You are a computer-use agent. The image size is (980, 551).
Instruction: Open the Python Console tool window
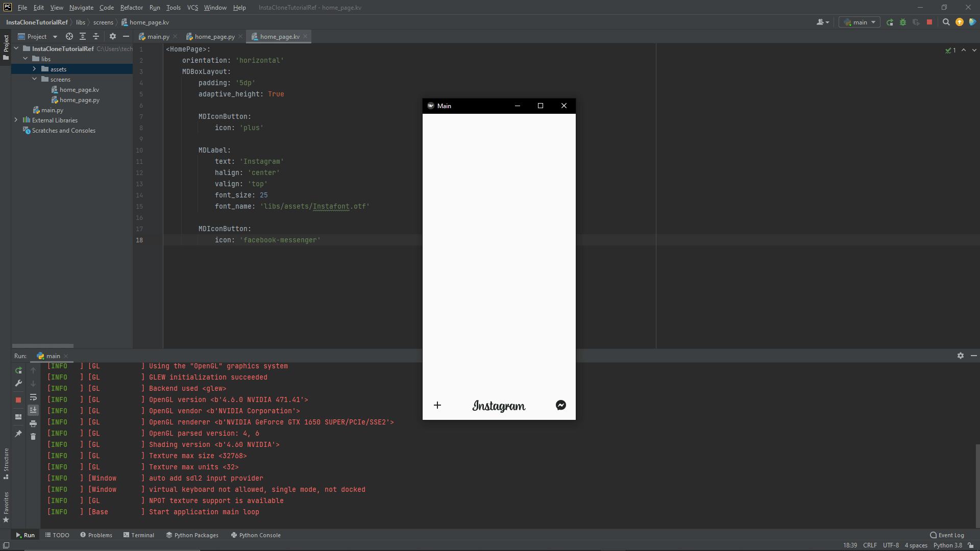pyautogui.click(x=256, y=535)
